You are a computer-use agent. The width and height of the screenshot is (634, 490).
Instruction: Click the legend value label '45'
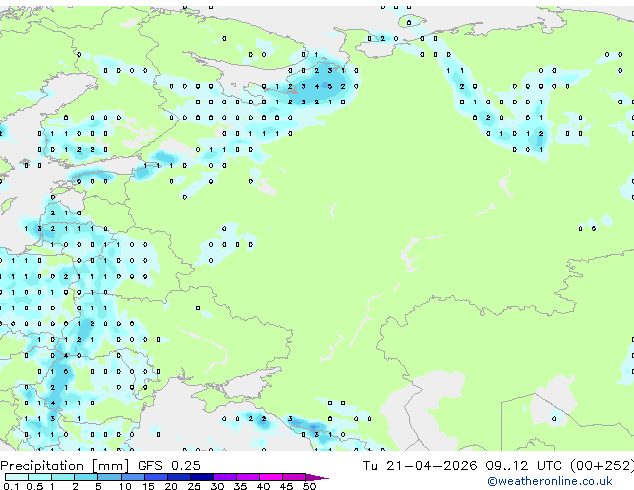point(286,486)
